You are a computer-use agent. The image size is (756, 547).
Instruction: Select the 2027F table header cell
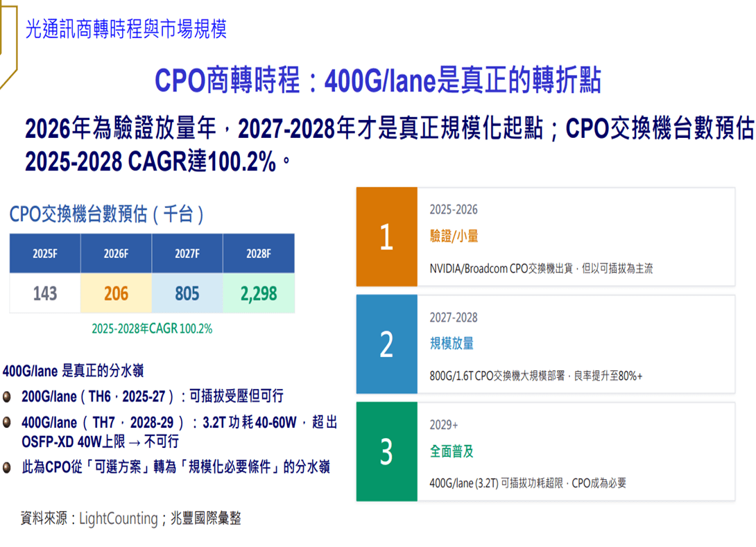187,254
